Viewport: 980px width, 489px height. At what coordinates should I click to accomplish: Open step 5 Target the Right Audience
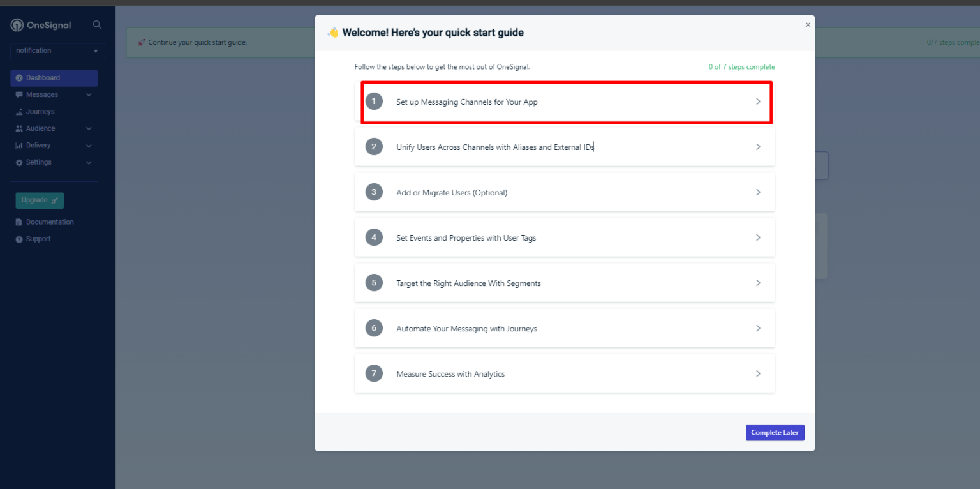pyautogui.click(x=565, y=283)
